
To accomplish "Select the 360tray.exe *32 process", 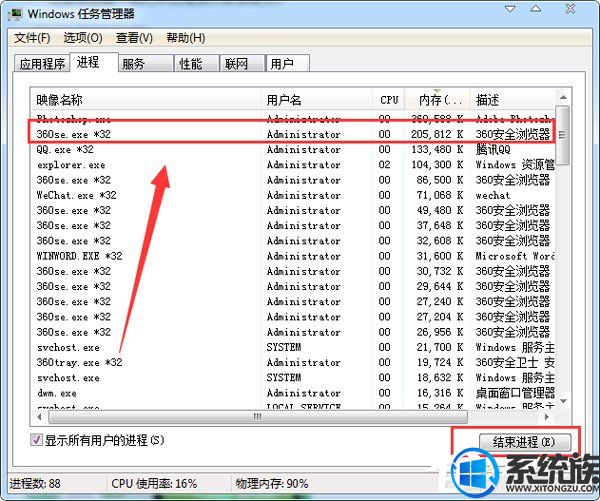I will (293, 362).
